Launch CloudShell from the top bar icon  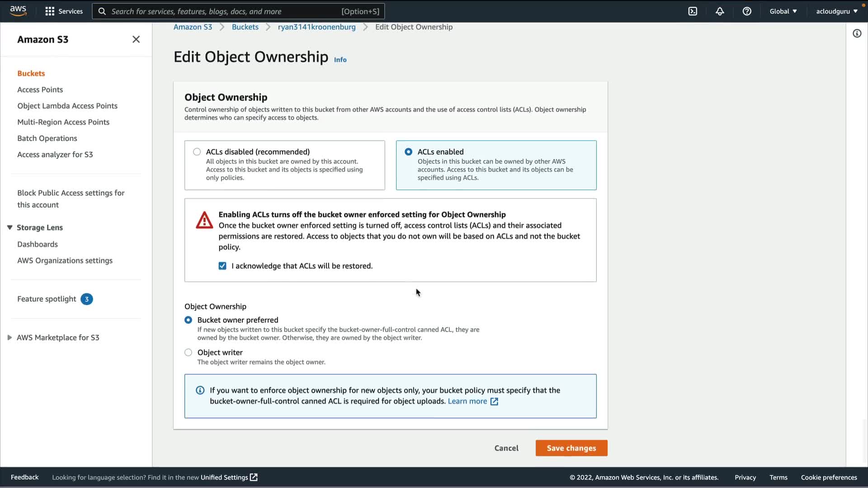[693, 11]
